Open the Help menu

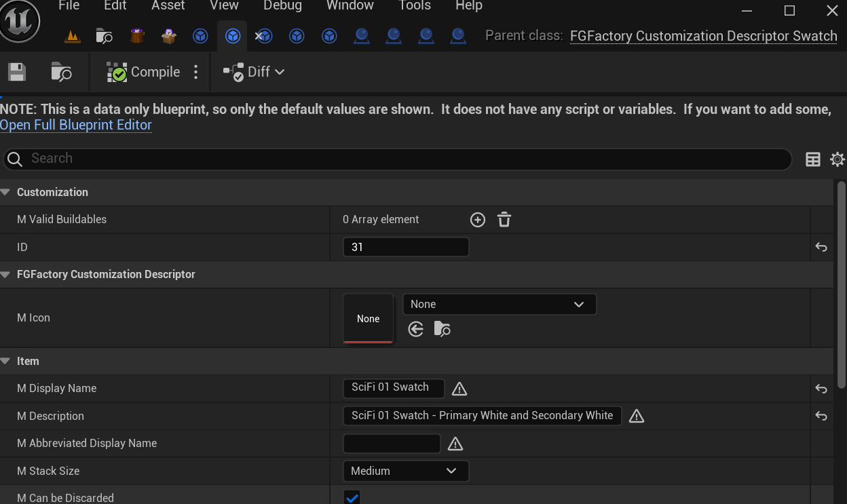click(x=469, y=6)
